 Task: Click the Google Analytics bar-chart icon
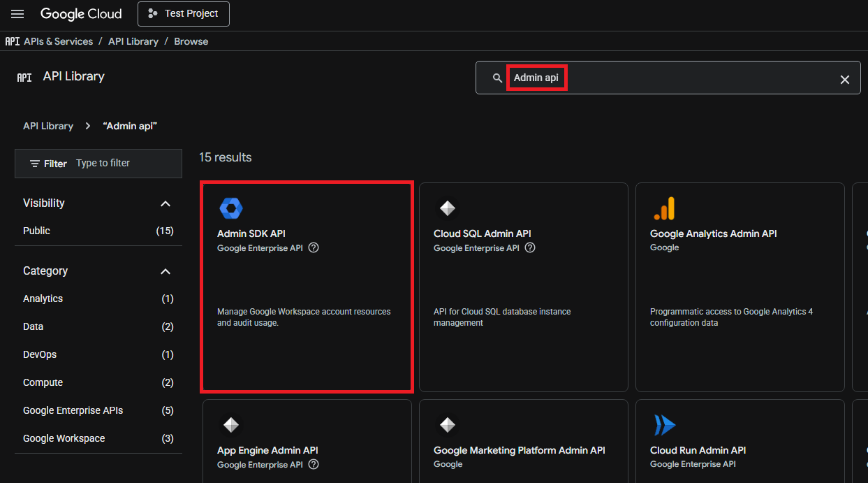click(664, 208)
